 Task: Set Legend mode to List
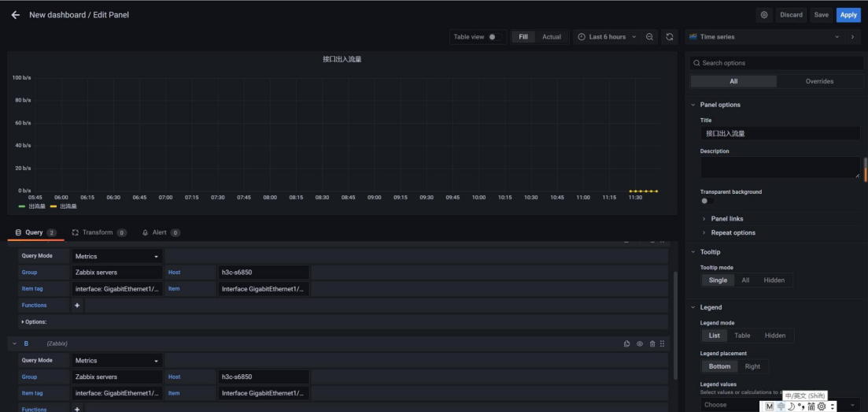[714, 336]
